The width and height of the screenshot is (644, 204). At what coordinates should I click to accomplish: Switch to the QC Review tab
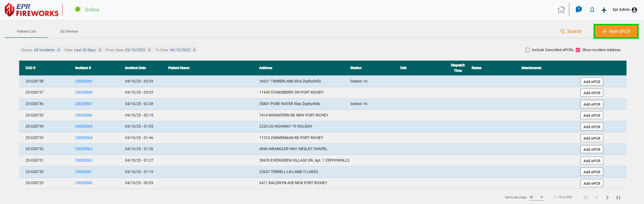(x=69, y=31)
